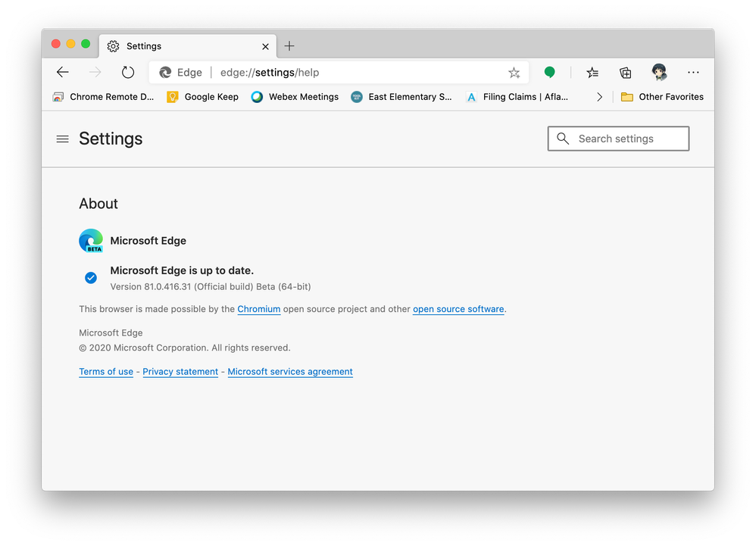
Task: Click the Microsoft Edge Beta logo
Action: pyautogui.click(x=91, y=241)
